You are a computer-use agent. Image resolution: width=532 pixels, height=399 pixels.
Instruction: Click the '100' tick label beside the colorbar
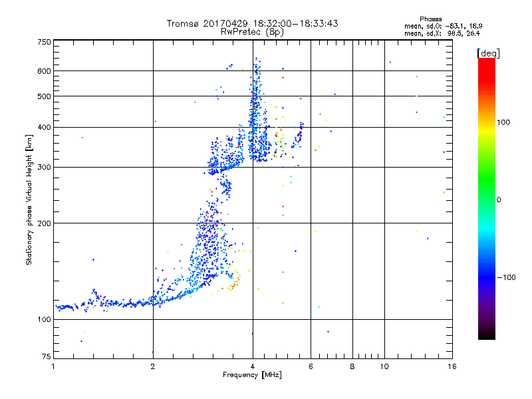(x=503, y=122)
